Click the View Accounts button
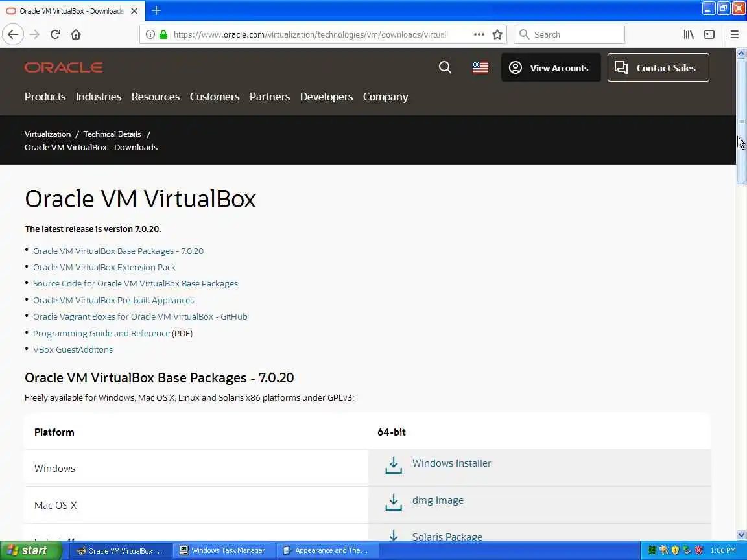Viewport: 747px width, 560px height. tap(551, 67)
